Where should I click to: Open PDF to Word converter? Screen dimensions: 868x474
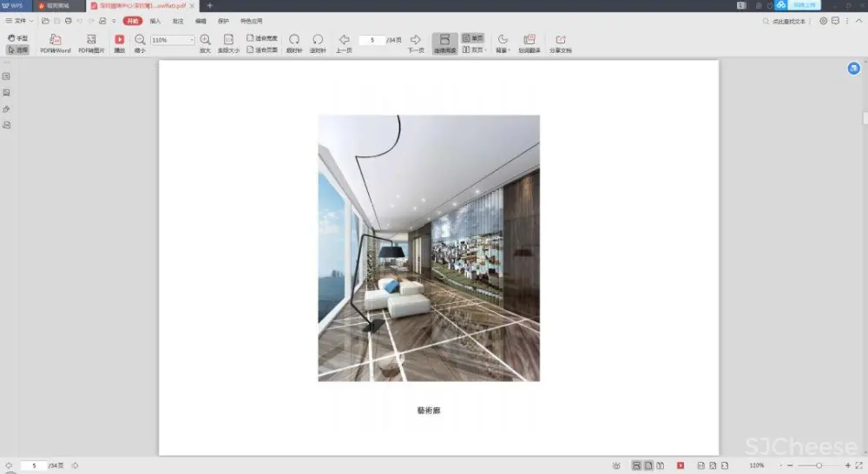(56, 43)
